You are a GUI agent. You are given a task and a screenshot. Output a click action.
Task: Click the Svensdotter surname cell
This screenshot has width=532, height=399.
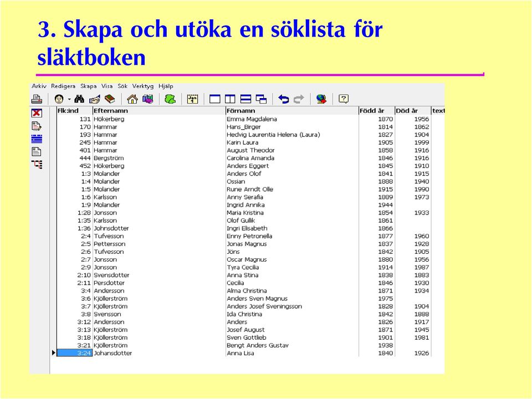(159, 275)
